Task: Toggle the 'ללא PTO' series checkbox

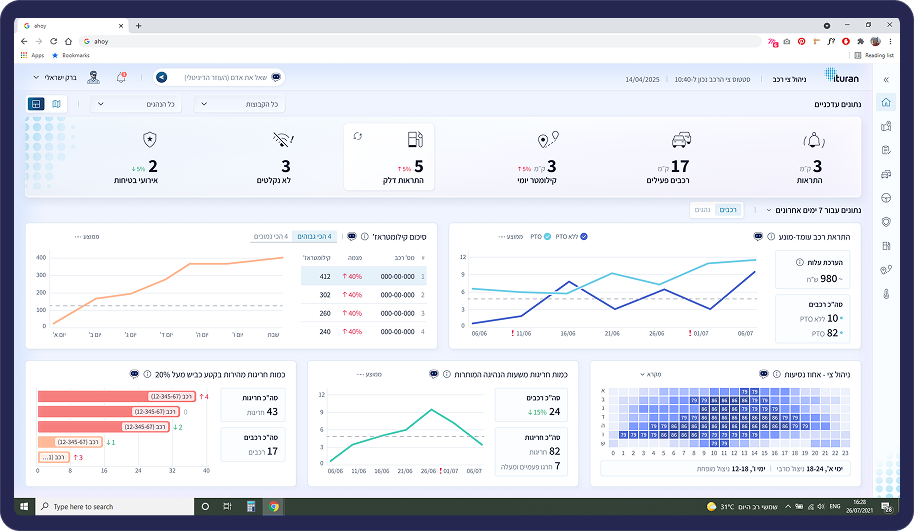Action: [x=584, y=237]
